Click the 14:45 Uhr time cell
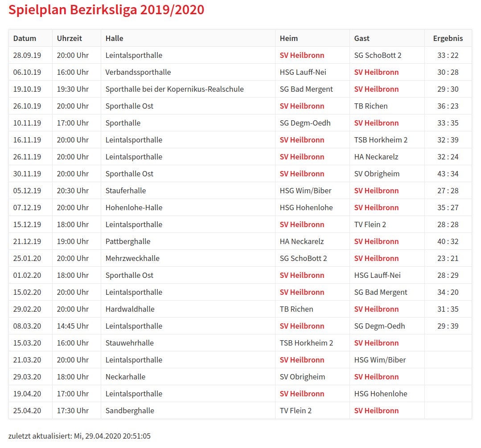The width and height of the screenshot is (481, 448). [73, 326]
